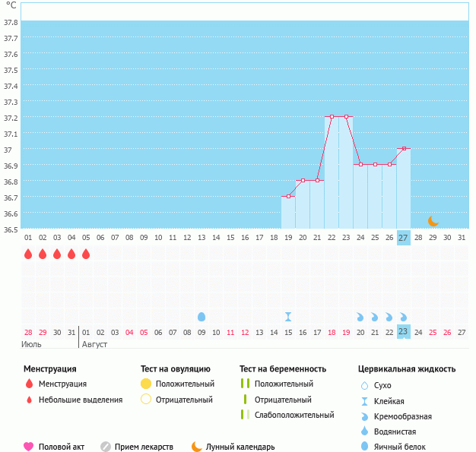Click the temperature point on day 27

click(x=404, y=148)
